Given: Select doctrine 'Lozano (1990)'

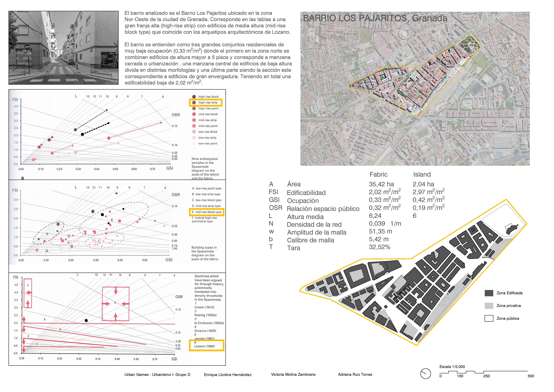Looking at the screenshot, I should pyautogui.click(x=204, y=346).
